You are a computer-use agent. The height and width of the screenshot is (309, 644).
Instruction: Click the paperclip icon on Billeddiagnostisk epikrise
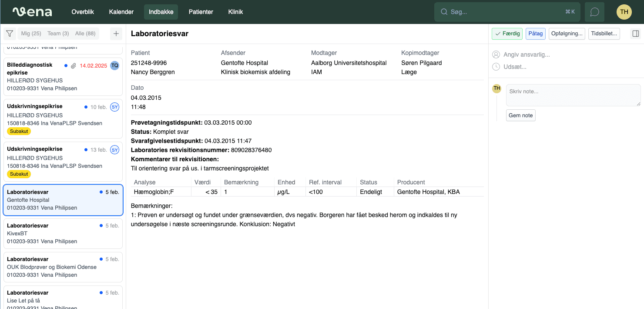(72, 65)
